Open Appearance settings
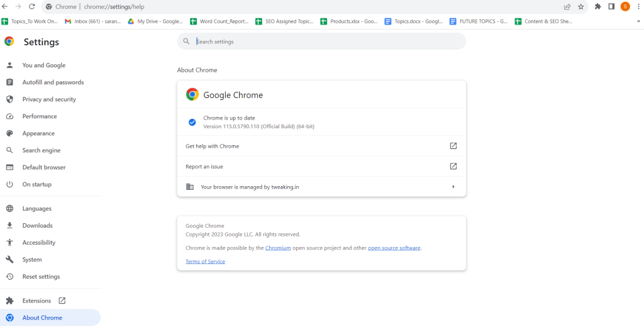644x327 pixels. pos(38,133)
